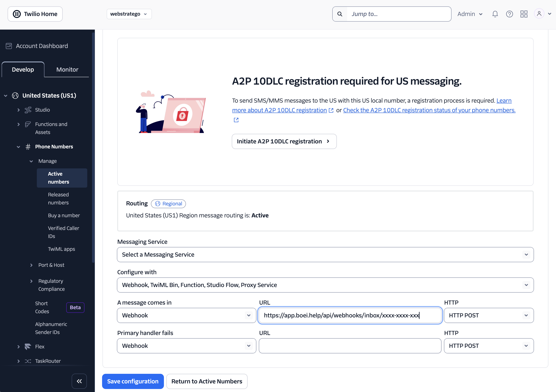
Task: Focus the message webhook URL field
Action: 350,315
